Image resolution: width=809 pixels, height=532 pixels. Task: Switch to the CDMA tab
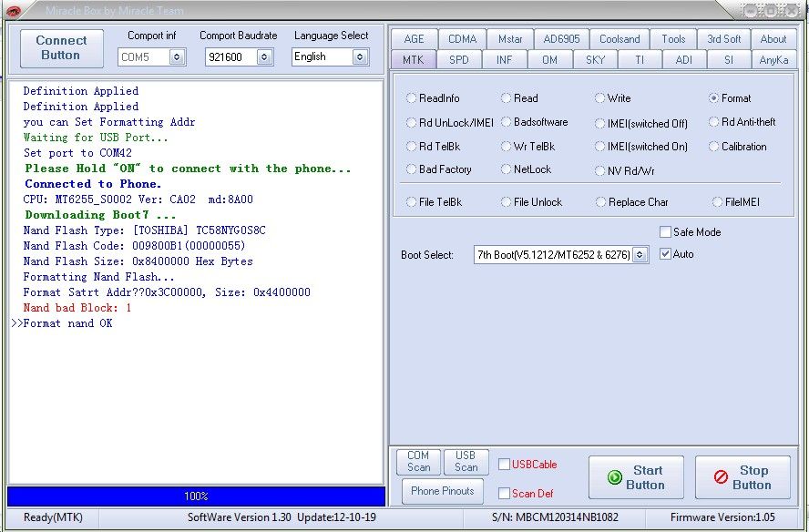[462, 38]
